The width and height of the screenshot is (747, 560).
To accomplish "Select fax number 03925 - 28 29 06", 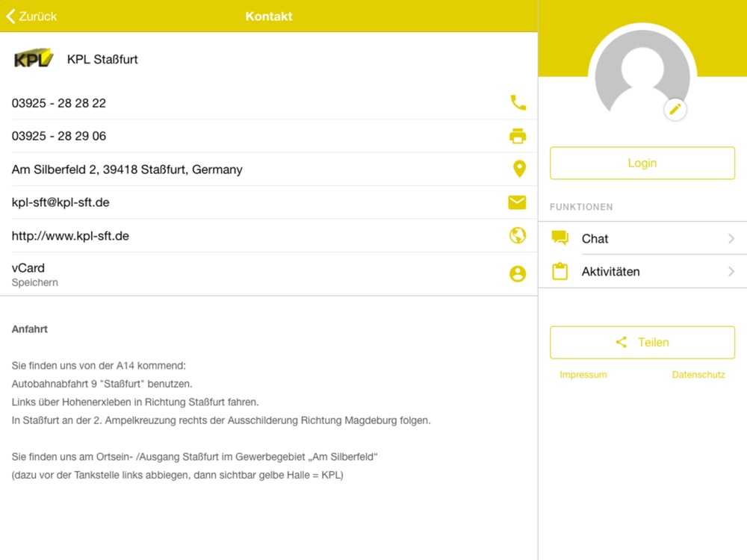I will pyautogui.click(x=58, y=136).
